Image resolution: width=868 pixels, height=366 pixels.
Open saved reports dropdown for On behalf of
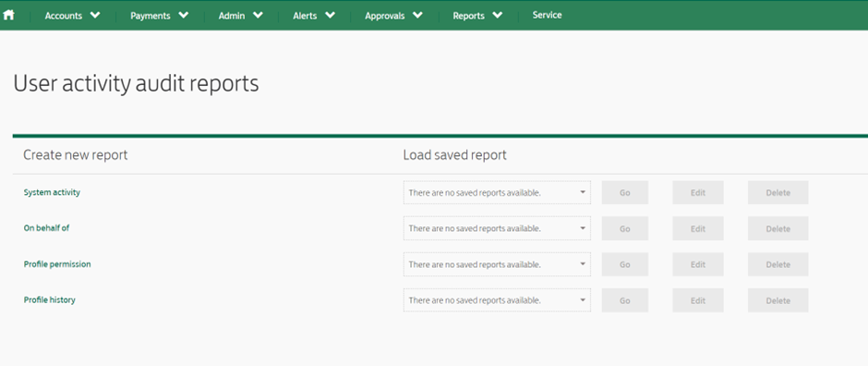pos(497,228)
